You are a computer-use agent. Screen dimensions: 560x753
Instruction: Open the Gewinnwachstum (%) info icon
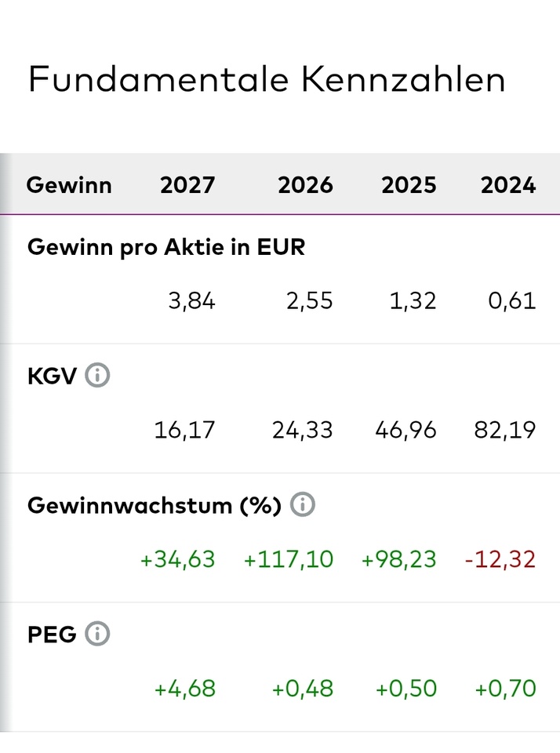coord(303,504)
